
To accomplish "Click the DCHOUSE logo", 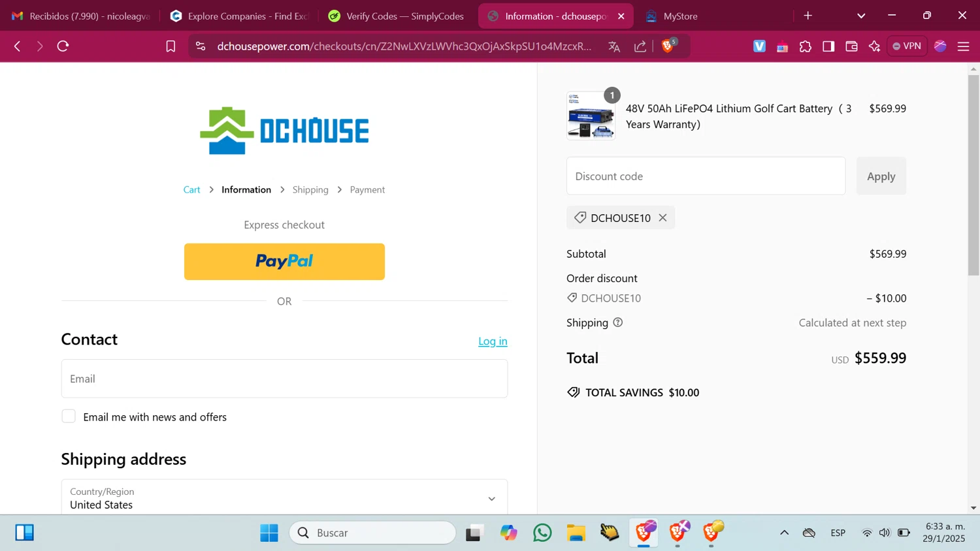I will [284, 131].
